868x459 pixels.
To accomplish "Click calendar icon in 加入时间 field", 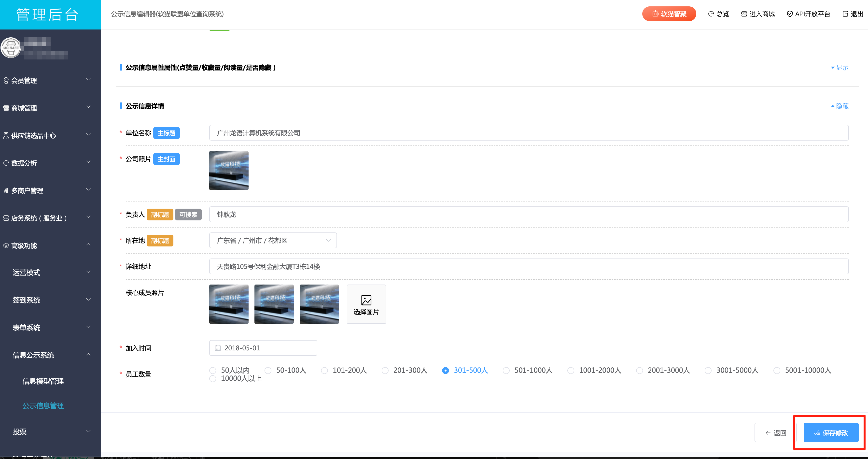I will tap(218, 348).
